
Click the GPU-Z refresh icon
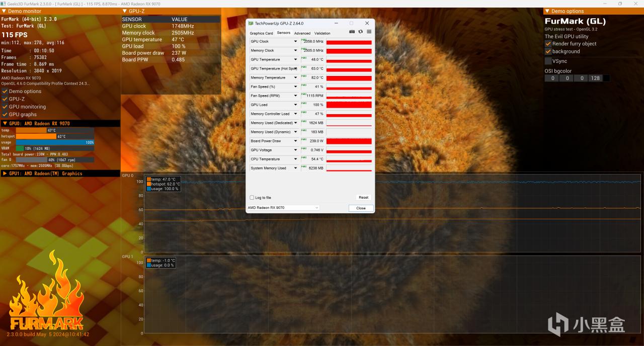point(361,32)
